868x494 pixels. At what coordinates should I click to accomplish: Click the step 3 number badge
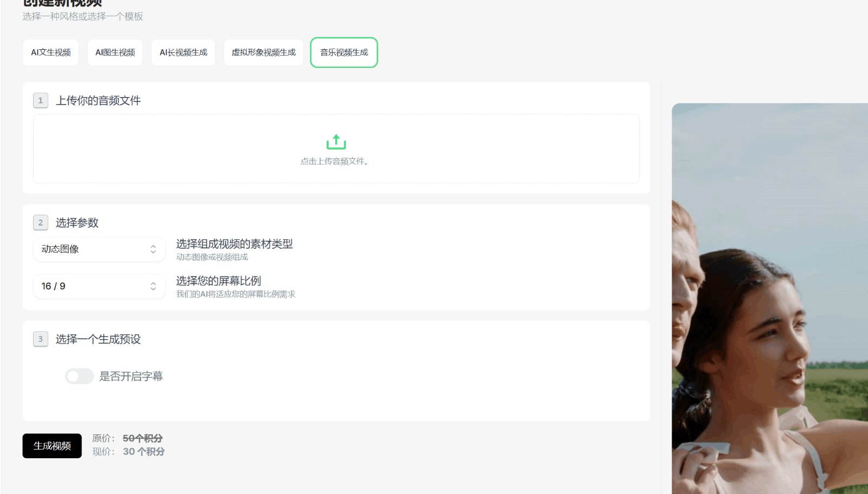click(x=41, y=339)
